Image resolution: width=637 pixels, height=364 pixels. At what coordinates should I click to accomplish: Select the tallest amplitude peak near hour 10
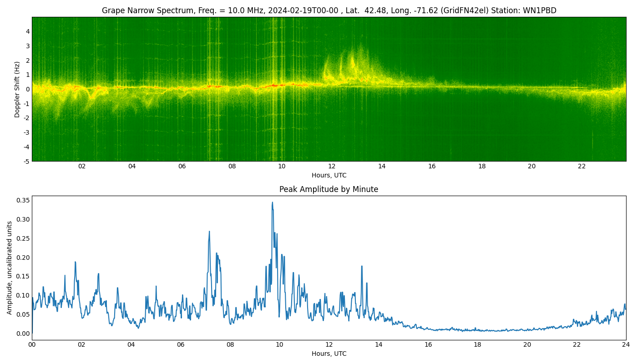tap(273, 203)
